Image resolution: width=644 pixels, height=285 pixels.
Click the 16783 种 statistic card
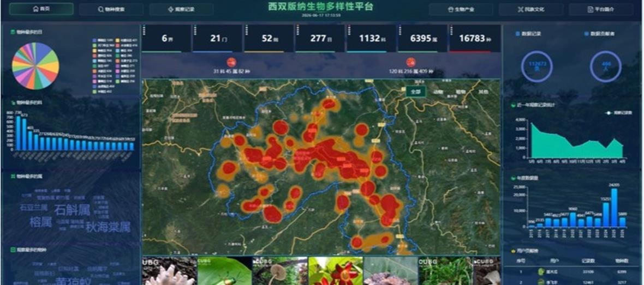pos(475,39)
